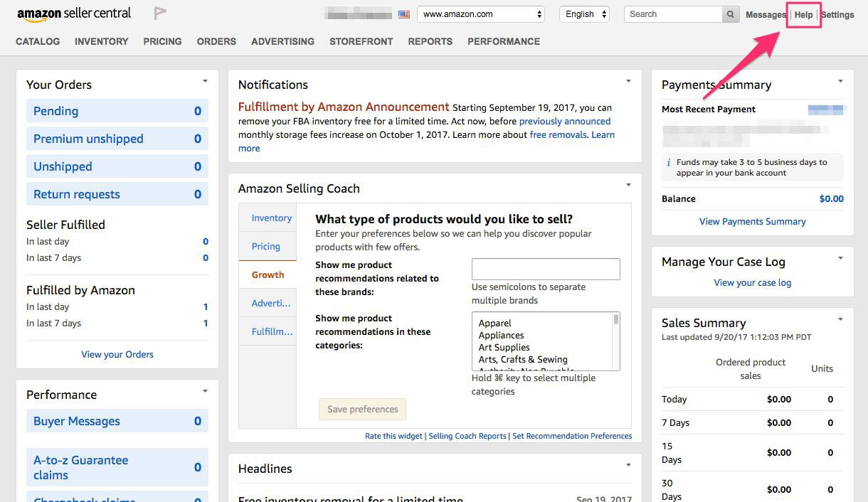Collapse the Payments Summary panel

(841, 81)
